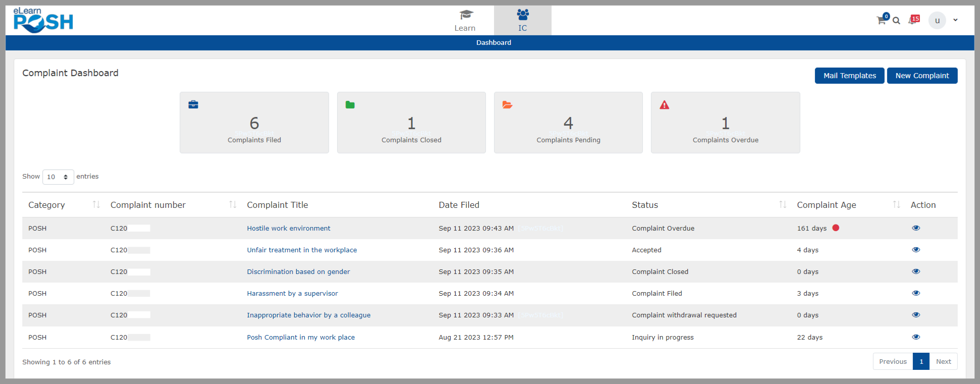Expand the user account menu chevron
Image resolution: width=980 pixels, height=384 pixels.
click(955, 20)
